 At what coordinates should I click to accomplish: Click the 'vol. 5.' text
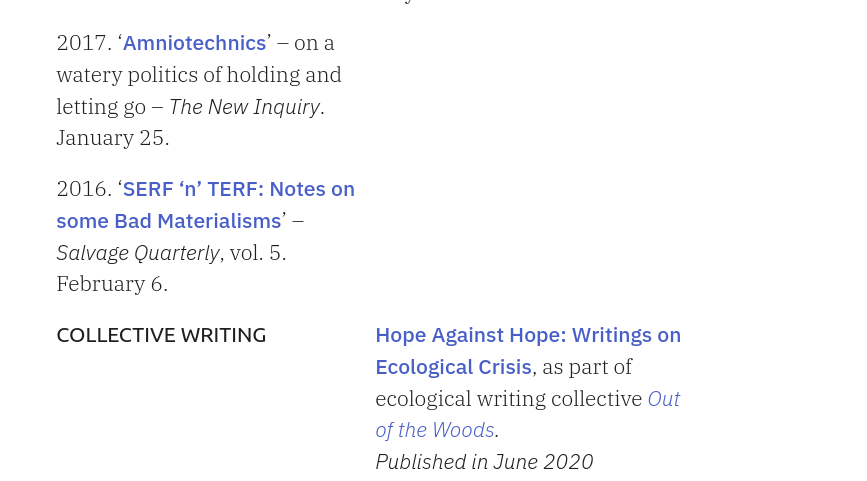(258, 253)
